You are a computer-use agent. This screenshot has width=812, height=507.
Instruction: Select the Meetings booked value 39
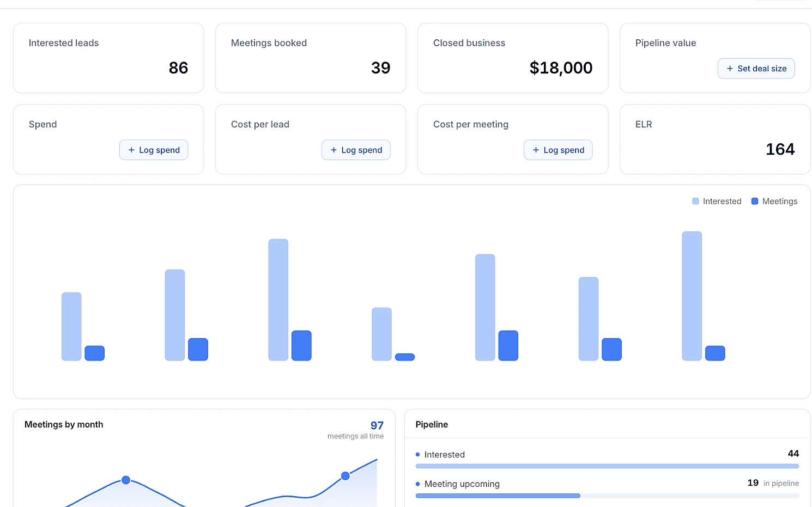(380, 68)
